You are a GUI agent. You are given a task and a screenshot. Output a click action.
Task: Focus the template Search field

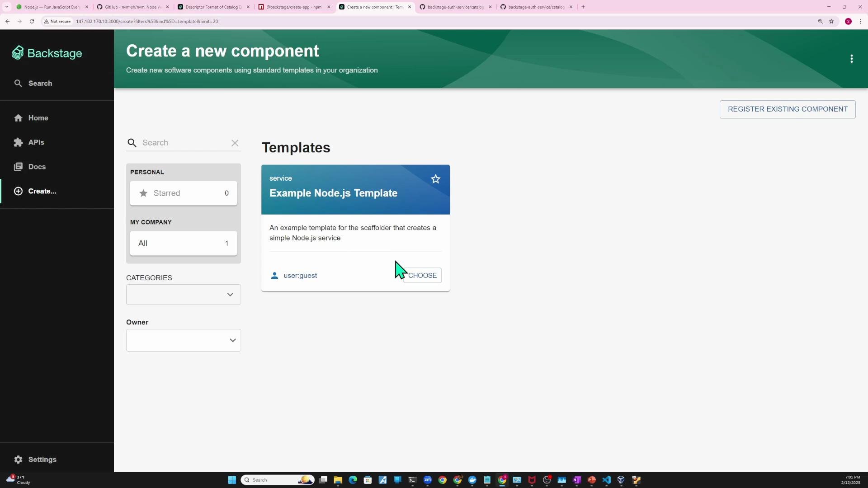click(x=184, y=143)
